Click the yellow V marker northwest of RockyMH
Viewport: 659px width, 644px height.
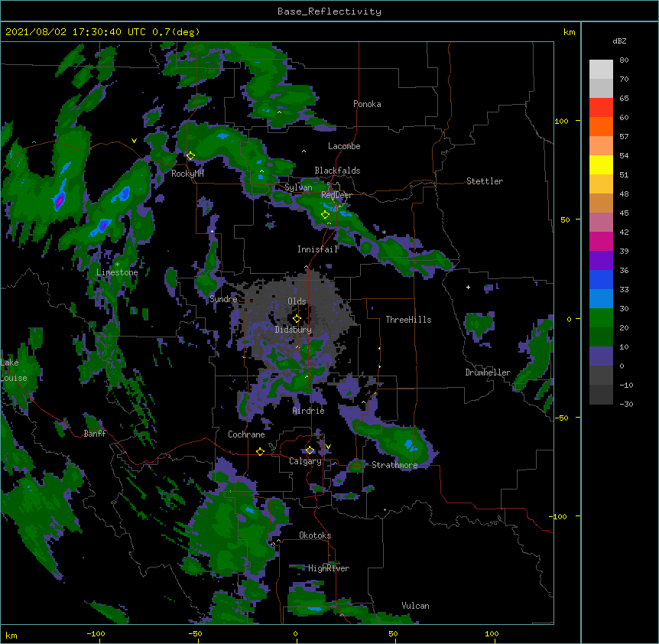coord(134,141)
